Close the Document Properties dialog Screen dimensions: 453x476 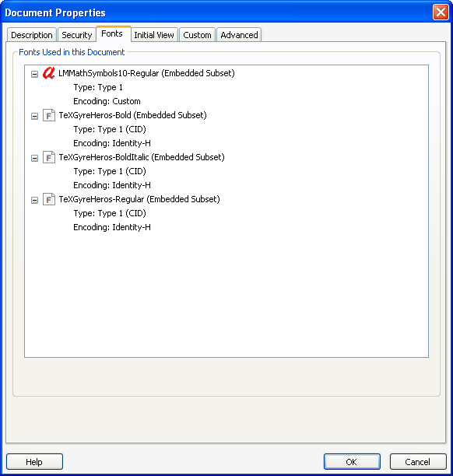(441, 12)
